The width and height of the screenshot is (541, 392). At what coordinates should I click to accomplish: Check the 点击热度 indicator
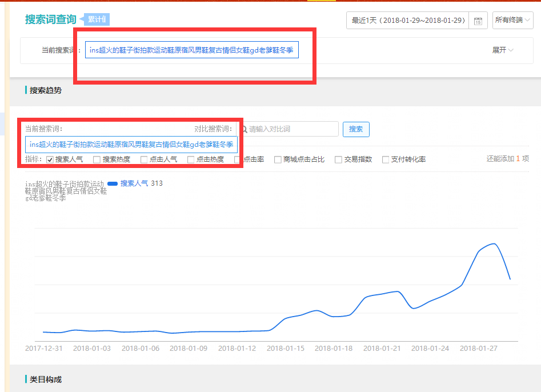(x=191, y=159)
